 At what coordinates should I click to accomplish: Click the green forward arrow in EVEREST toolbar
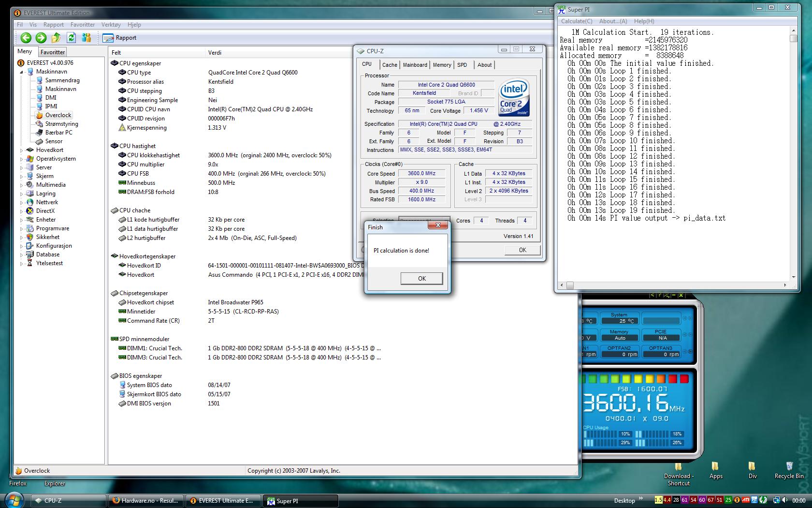point(41,38)
